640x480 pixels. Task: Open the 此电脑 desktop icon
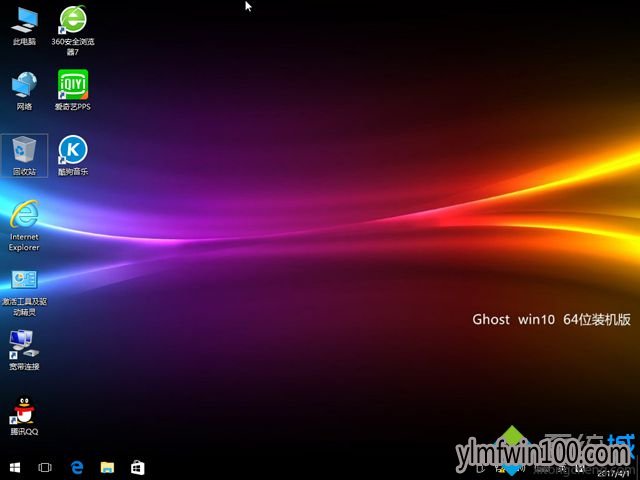(x=24, y=25)
